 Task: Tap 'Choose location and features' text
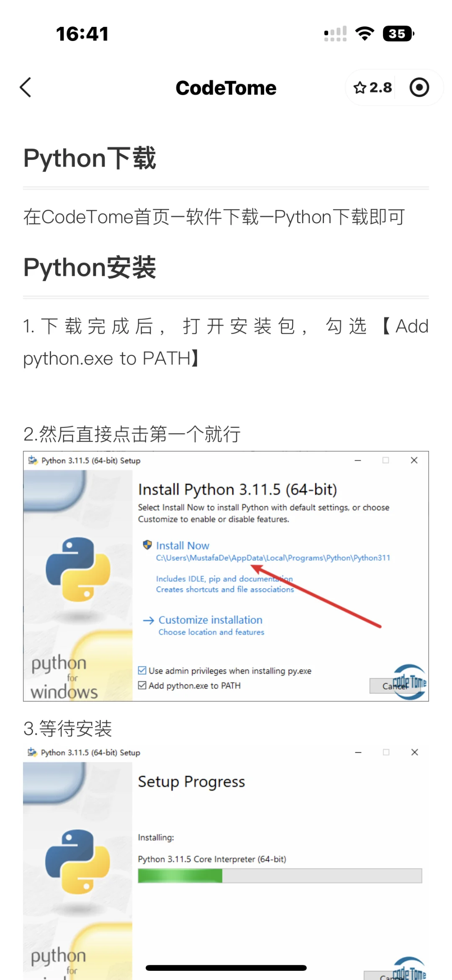pos(211,632)
